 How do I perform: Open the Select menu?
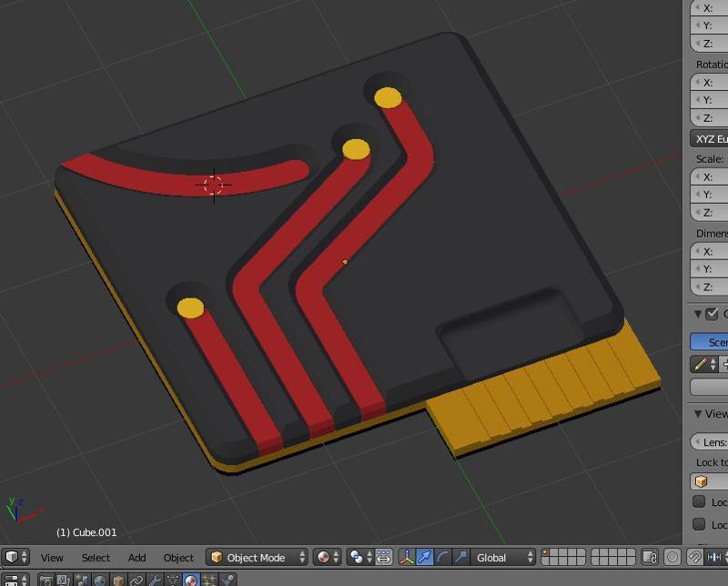point(96,558)
